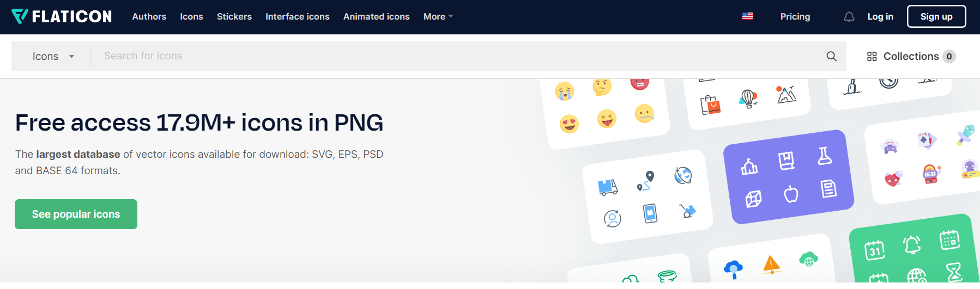Screen dimensions: 980x289
Task: Expand the Icons search type dropdown
Action: click(x=53, y=56)
